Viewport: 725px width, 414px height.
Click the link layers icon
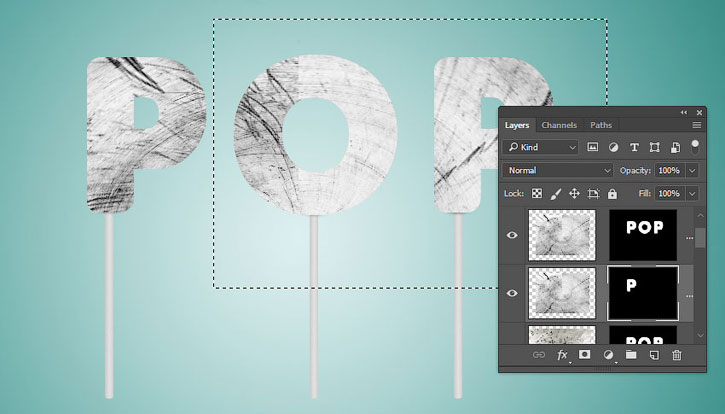pos(539,355)
